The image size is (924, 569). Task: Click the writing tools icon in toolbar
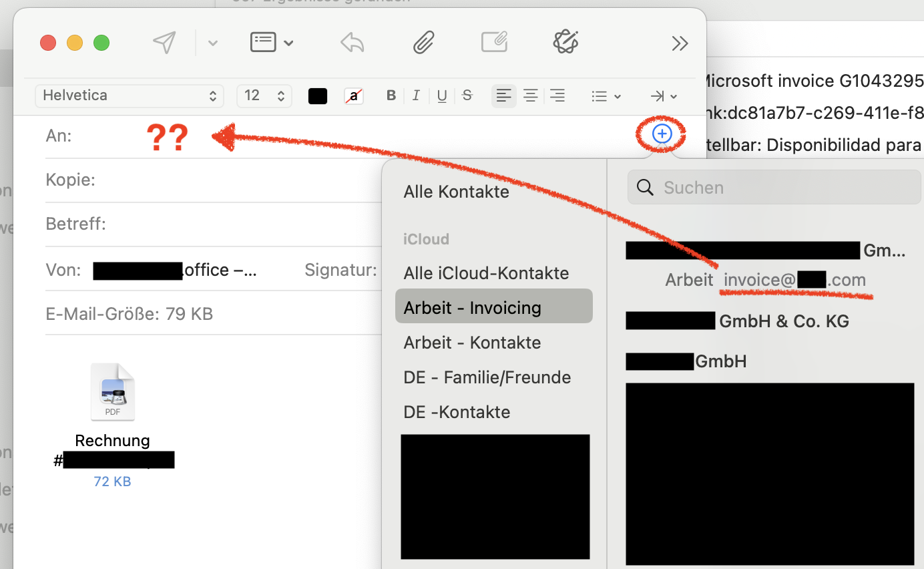pyautogui.click(x=565, y=42)
